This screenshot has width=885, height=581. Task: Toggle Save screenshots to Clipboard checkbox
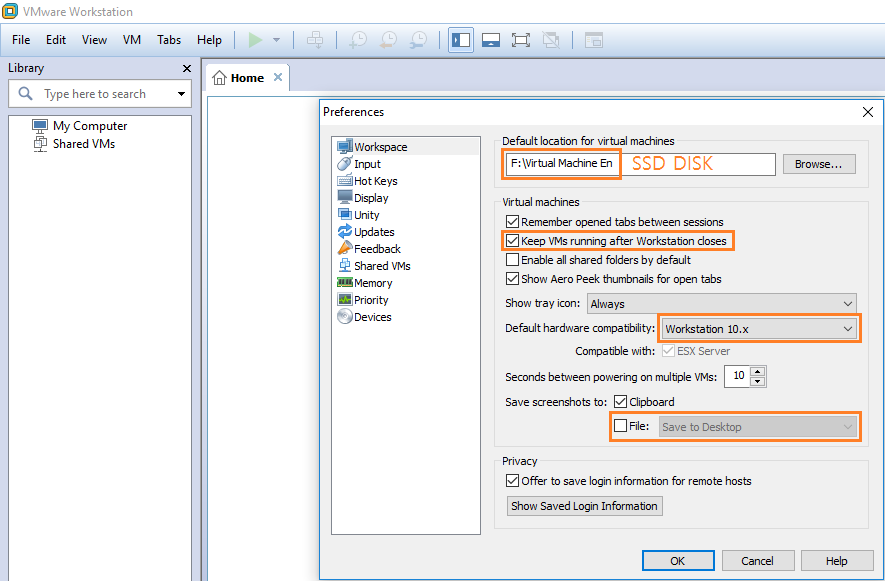click(x=620, y=401)
